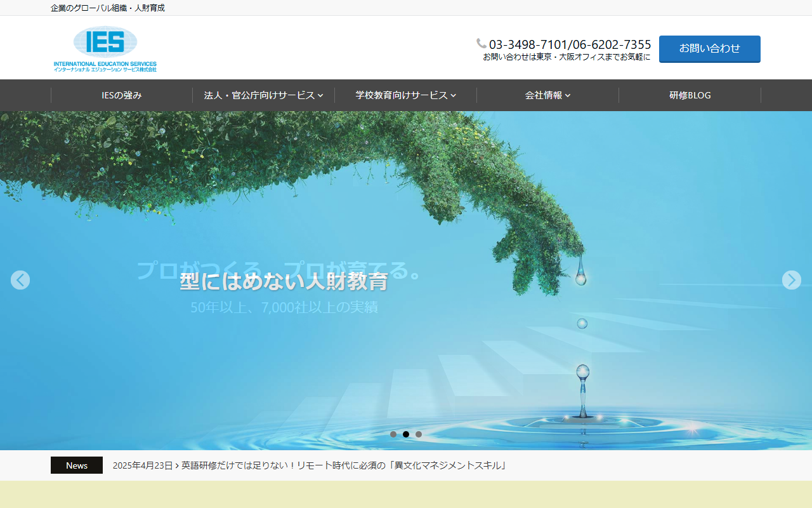Click the hero headline 型にはめない人財教育
Screen dimensions: 812x508
[284, 281]
